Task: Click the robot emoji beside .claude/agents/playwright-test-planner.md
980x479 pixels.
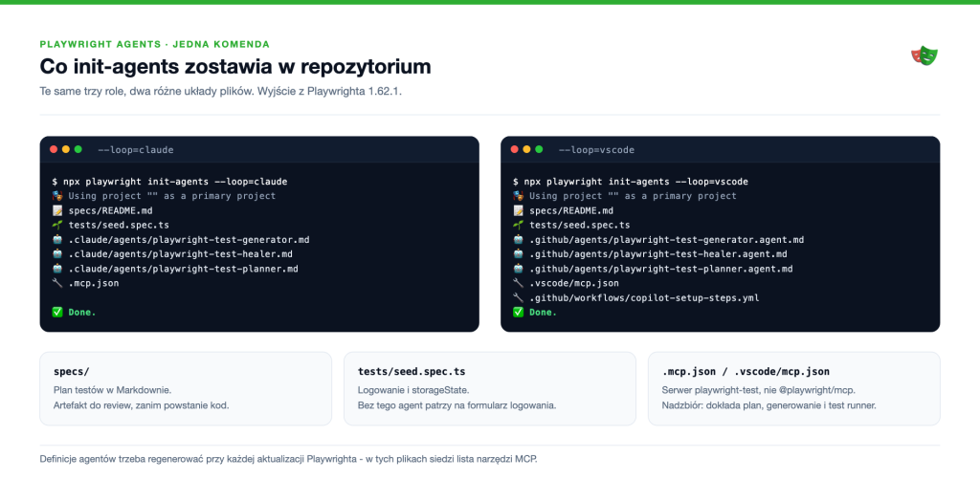Action: (x=57, y=269)
